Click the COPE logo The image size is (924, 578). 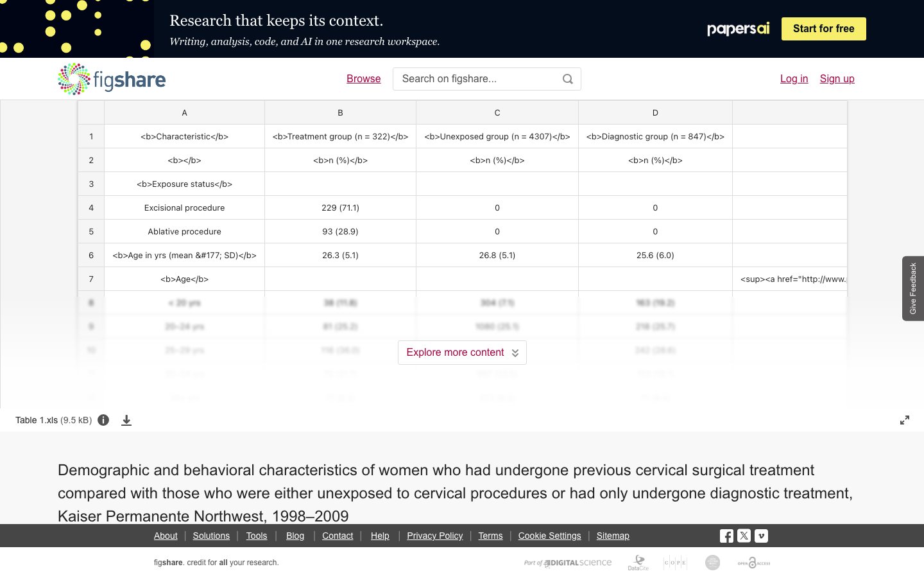click(x=675, y=563)
